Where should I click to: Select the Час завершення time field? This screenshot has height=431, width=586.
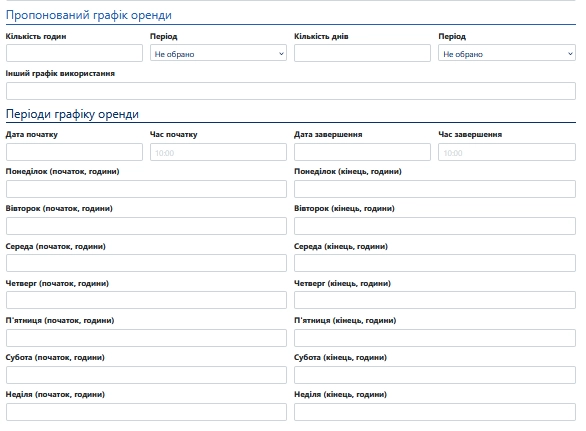[507, 153]
